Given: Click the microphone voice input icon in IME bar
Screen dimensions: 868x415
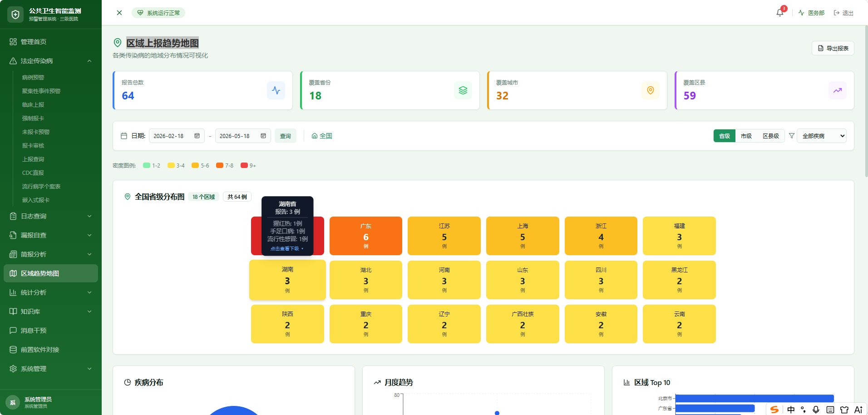Looking at the screenshot, I should tap(816, 410).
